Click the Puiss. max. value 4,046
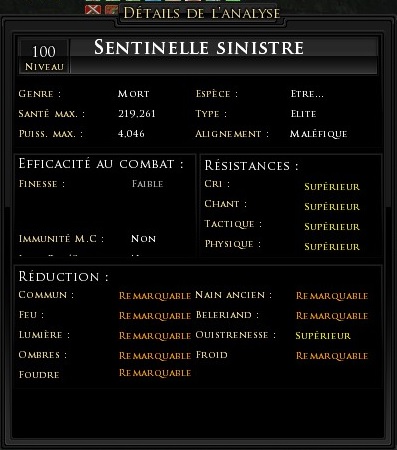This screenshot has width=397, height=450. coord(131,134)
